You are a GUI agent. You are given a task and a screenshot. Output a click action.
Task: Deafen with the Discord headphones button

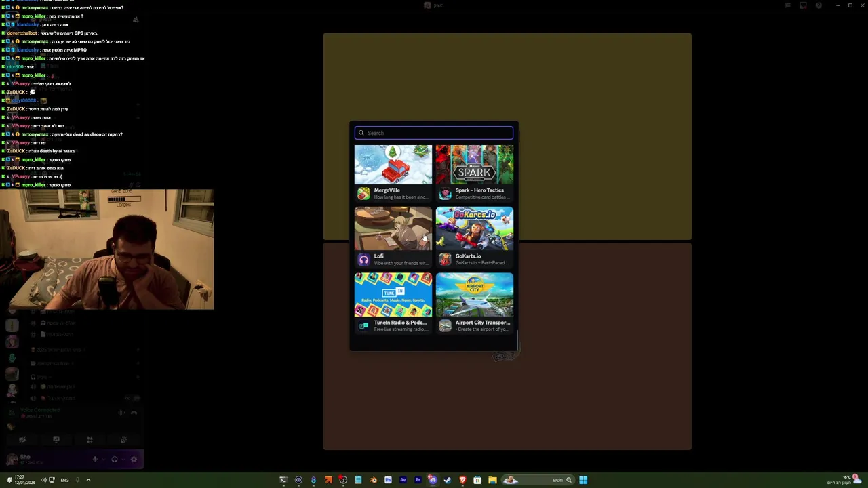pyautogui.click(x=115, y=460)
